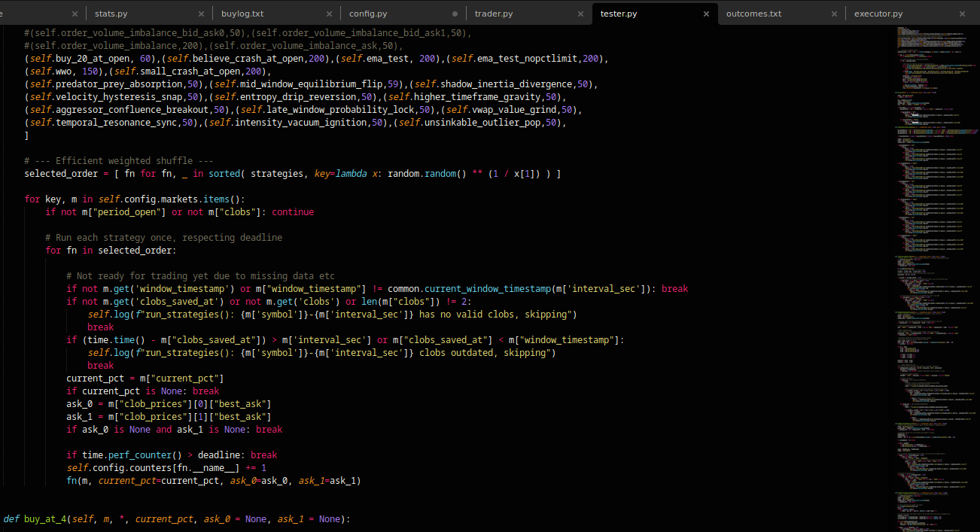Click self.config.counters increment line
The image size is (980, 532).
click(166, 468)
